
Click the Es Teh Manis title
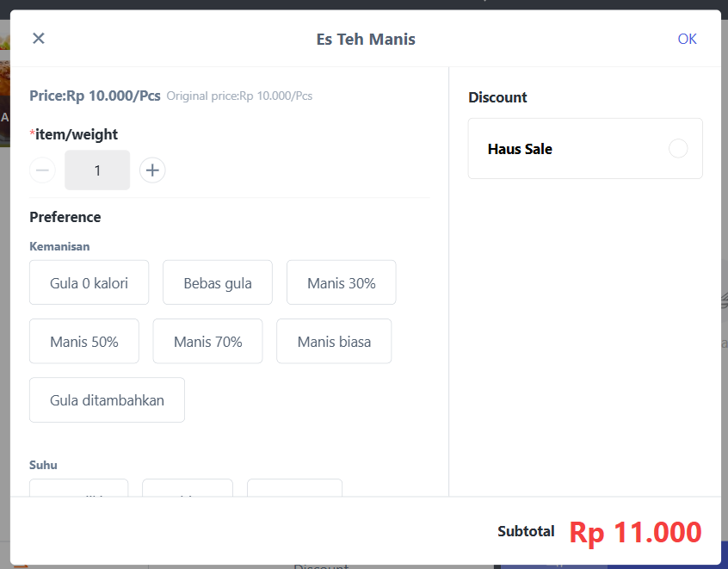(366, 39)
